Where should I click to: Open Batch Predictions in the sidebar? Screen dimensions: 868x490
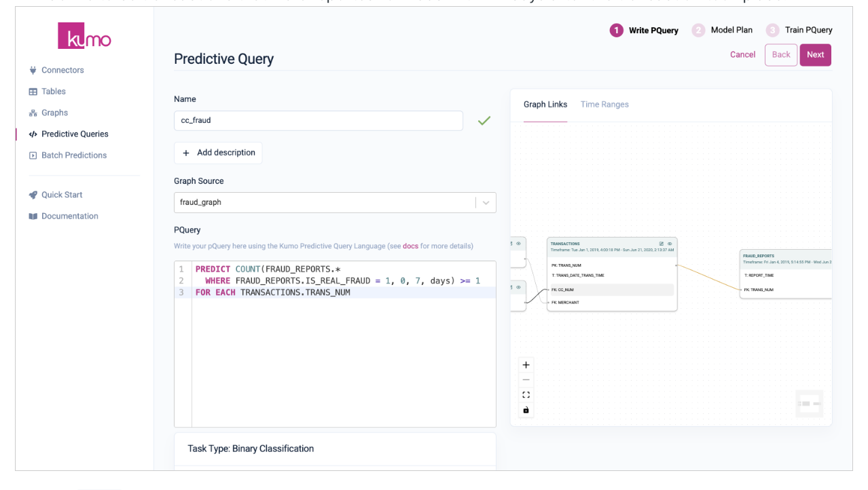(x=74, y=155)
